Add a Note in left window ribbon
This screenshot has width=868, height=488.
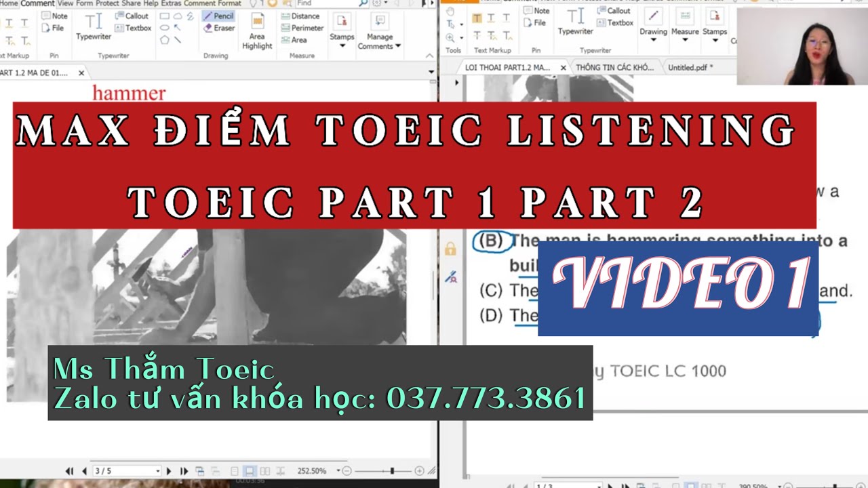coord(54,16)
